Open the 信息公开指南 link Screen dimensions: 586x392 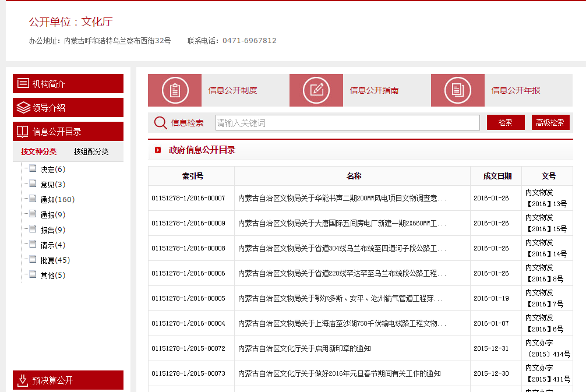click(x=374, y=90)
